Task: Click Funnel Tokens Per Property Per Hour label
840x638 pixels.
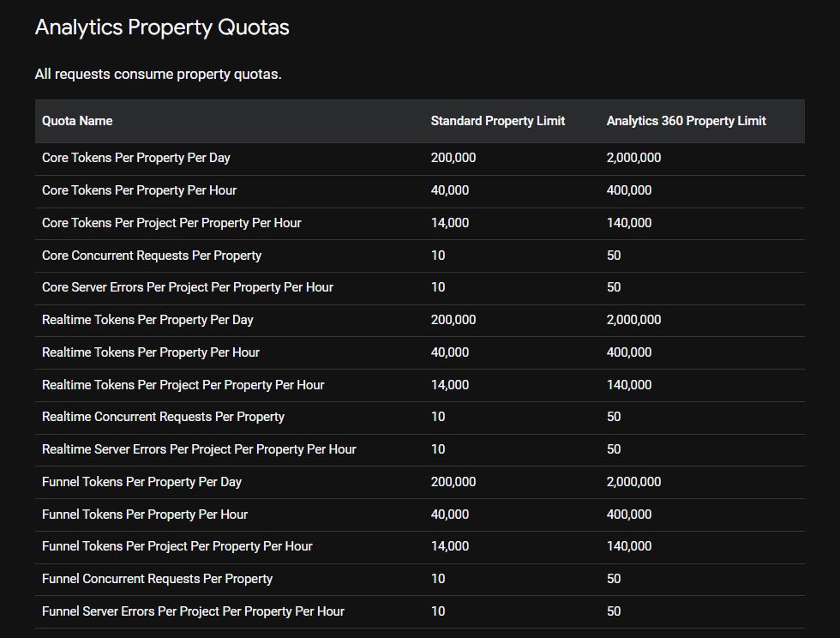Action: click(x=145, y=515)
